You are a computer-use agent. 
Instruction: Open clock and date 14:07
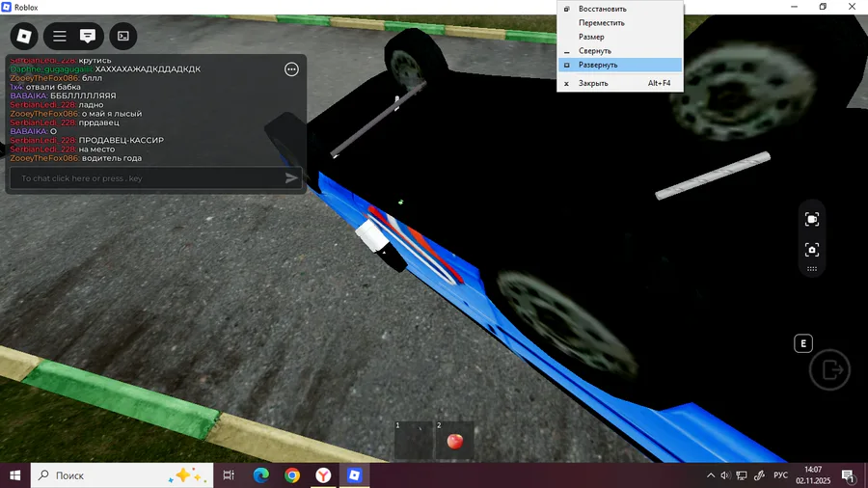813,475
